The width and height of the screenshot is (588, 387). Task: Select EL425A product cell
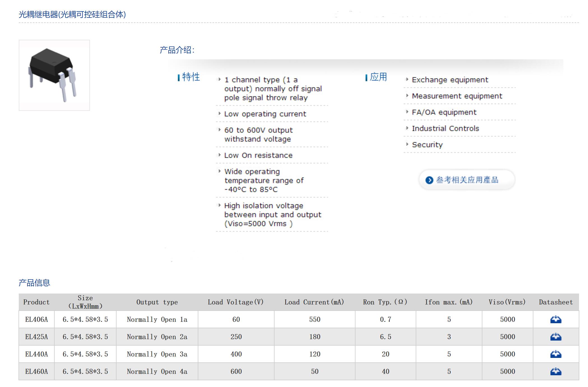click(36, 337)
